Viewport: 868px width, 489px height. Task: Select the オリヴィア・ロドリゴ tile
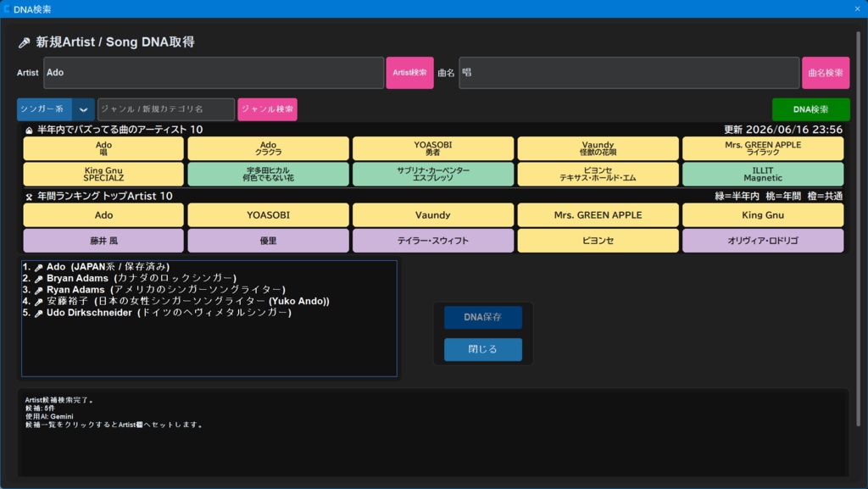(x=763, y=241)
